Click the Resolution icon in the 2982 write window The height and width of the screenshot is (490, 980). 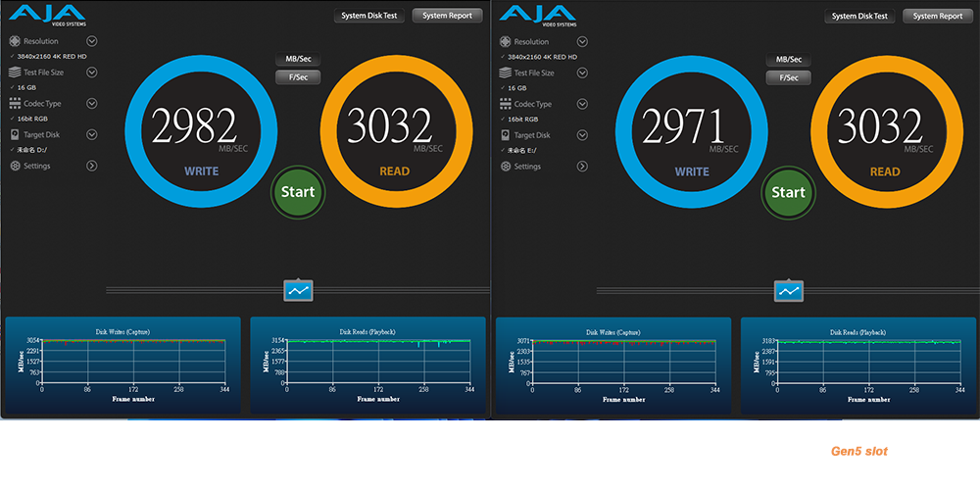point(15,41)
